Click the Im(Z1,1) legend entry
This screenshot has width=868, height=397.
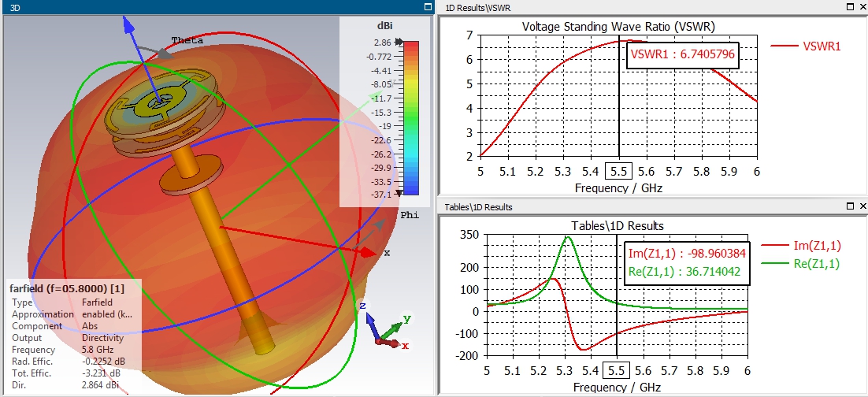point(800,245)
